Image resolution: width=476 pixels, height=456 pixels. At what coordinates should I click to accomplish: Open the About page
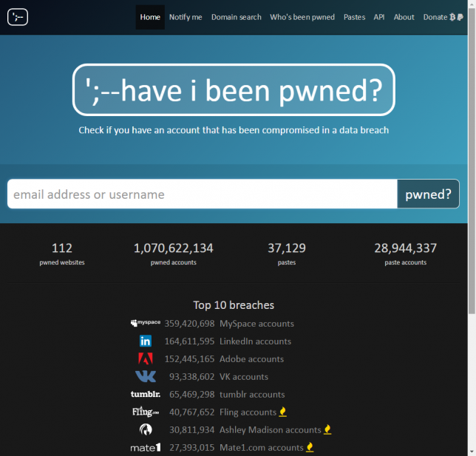[404, 17]
